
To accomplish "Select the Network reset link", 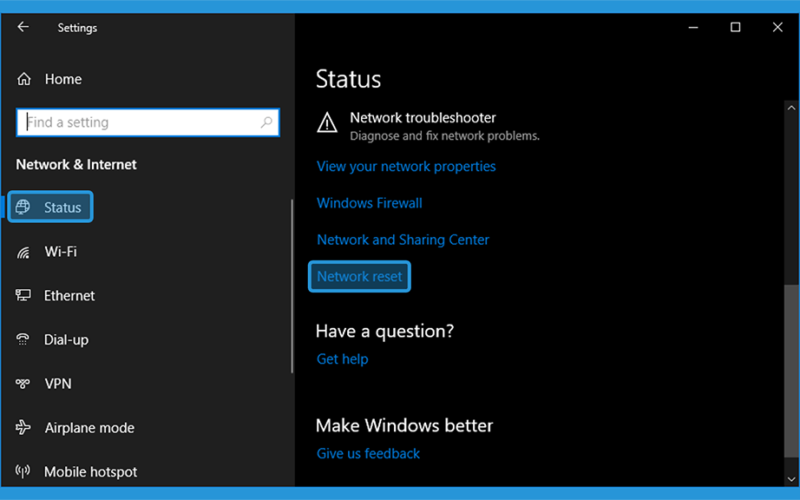I will tap(360, 277).
